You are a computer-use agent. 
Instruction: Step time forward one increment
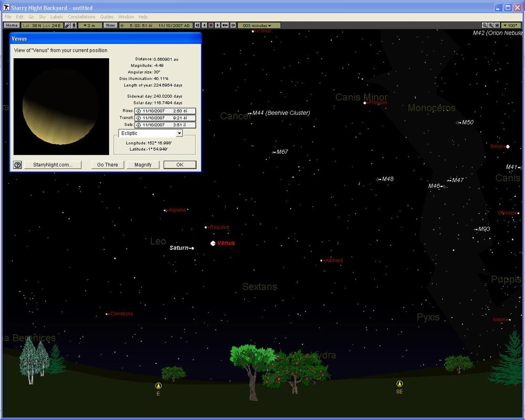click(233, 25)
